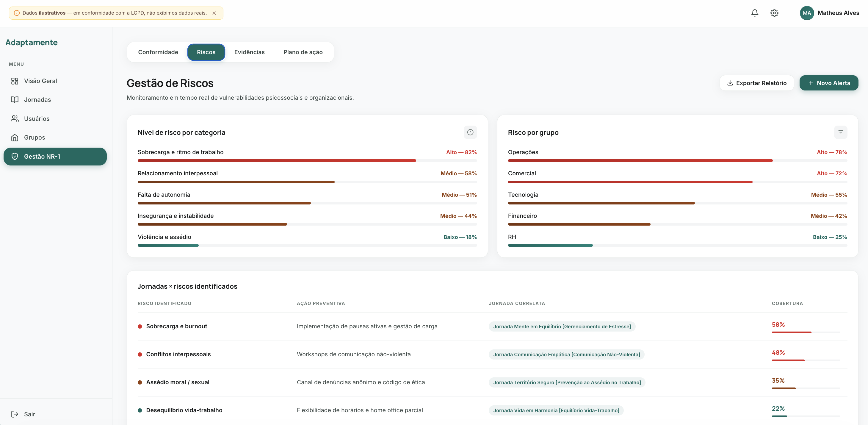Click the Operações 78% risk bar

coord(677,160)
